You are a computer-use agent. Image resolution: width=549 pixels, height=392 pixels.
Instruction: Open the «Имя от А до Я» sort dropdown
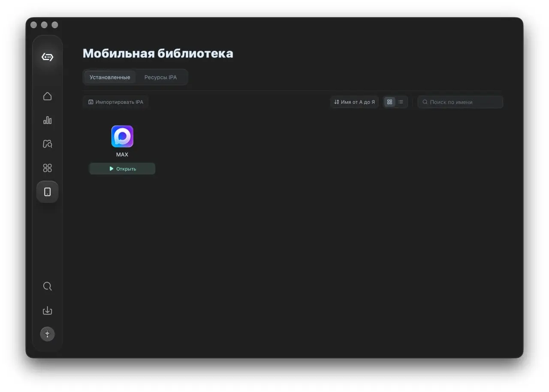(x=354, y=102)
